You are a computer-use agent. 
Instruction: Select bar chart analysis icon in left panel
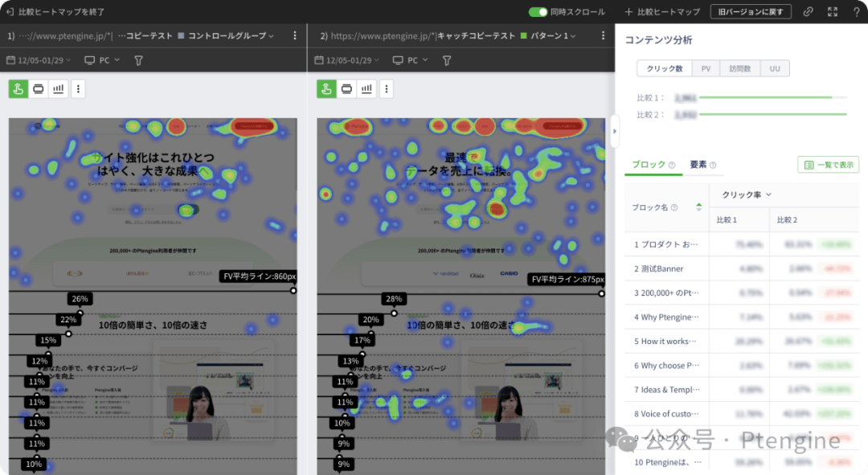pos(58,89)
